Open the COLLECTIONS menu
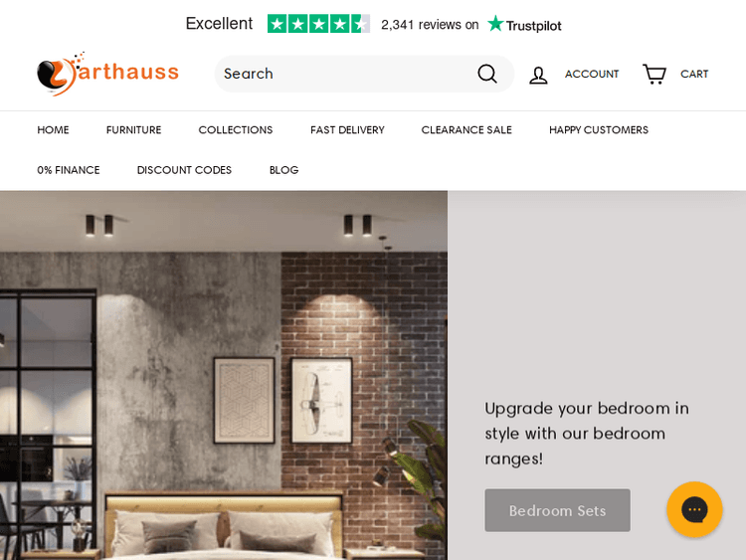The image size is (746, 560). 236,130
